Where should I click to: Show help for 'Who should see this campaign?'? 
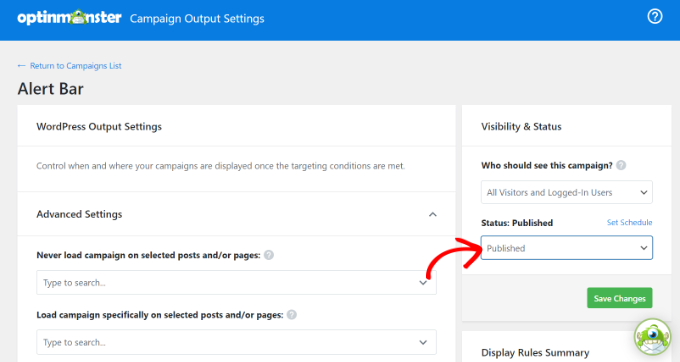pyautogui.click(x=621, y=165)
